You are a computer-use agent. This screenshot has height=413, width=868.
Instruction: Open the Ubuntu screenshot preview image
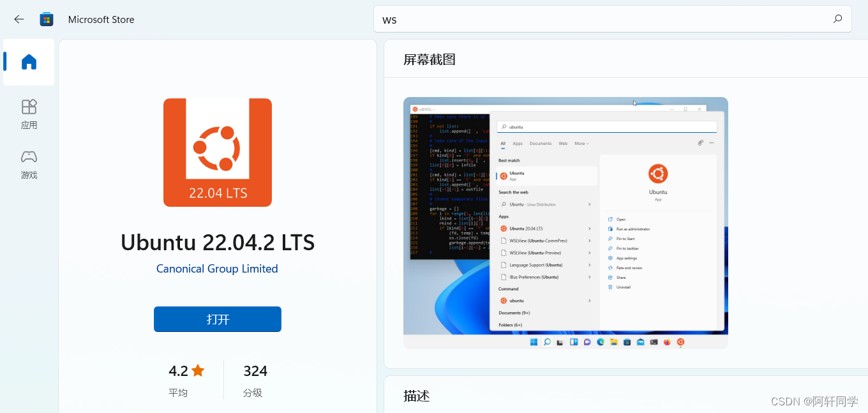point(565,223)
